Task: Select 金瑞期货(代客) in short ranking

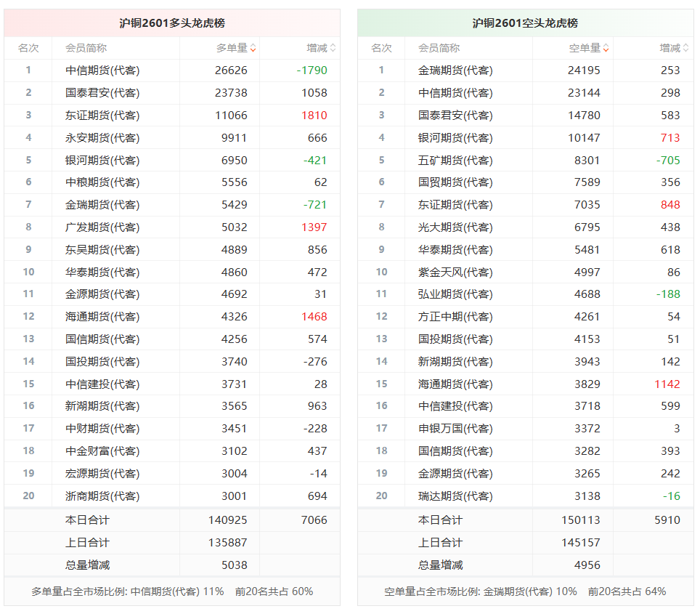Action: coord(455,70)
